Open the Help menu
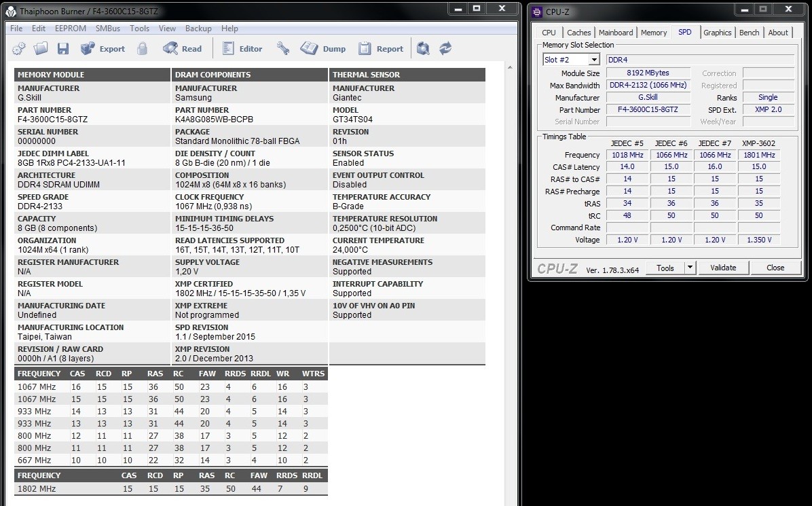This screenshot has width=812, height=506. [229, 29]
